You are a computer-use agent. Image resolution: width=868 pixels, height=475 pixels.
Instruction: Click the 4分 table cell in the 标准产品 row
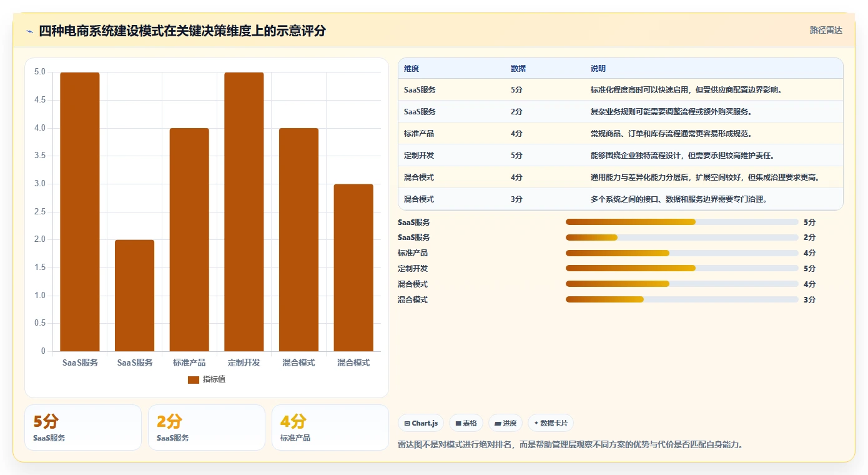click(516, 134)
